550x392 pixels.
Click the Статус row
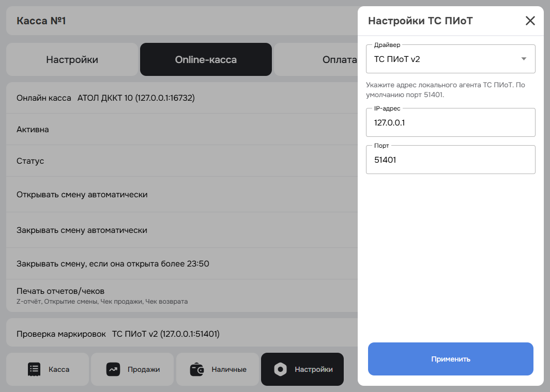[x=182, y=161]
